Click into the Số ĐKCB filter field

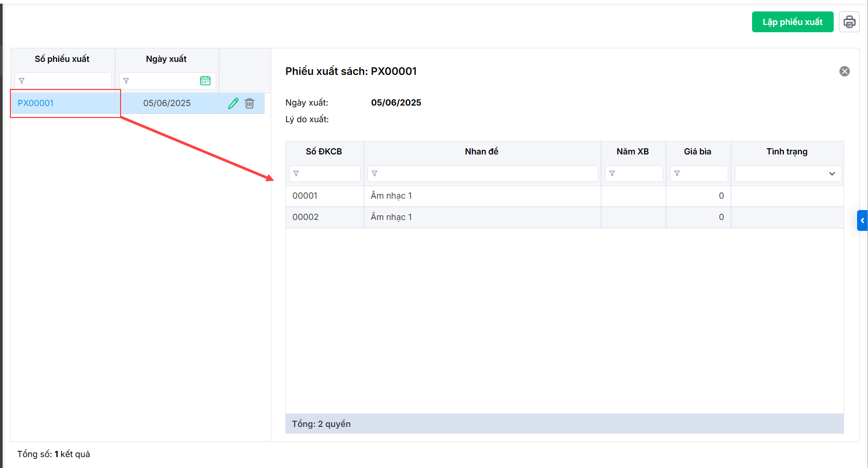click(325, 174)
